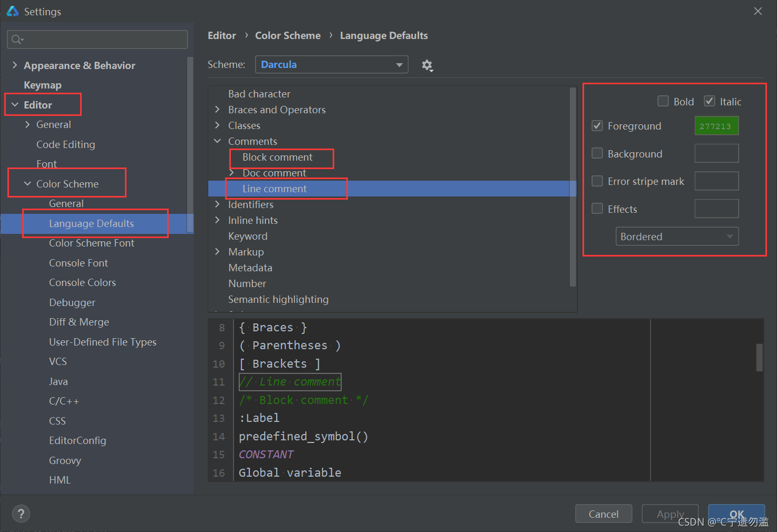Image resolution: width=777 pixels, height=532 pixels.
Task: Click the Editor breadcrumb
Action: pyautogui.click(x=221, y=35)
